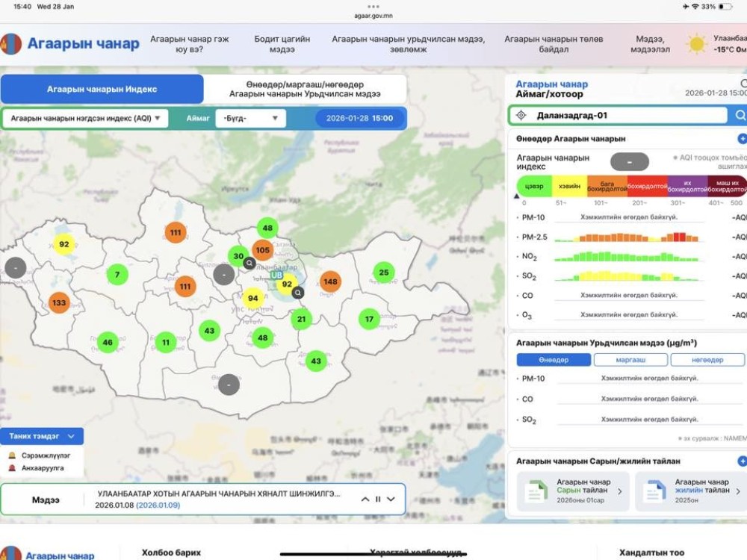Click the sun weather icon in header
Viewport: 747px width, 560px height.
click(x=697, y=44)
